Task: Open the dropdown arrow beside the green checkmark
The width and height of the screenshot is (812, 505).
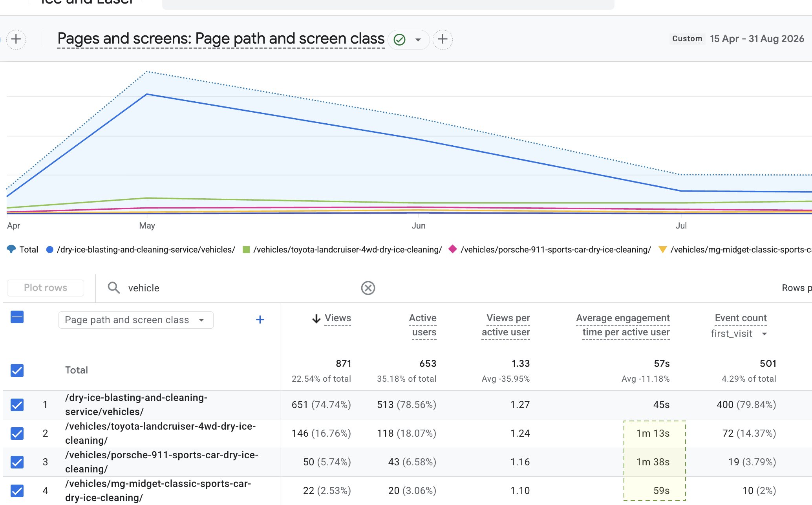Action: pos(418,40)
